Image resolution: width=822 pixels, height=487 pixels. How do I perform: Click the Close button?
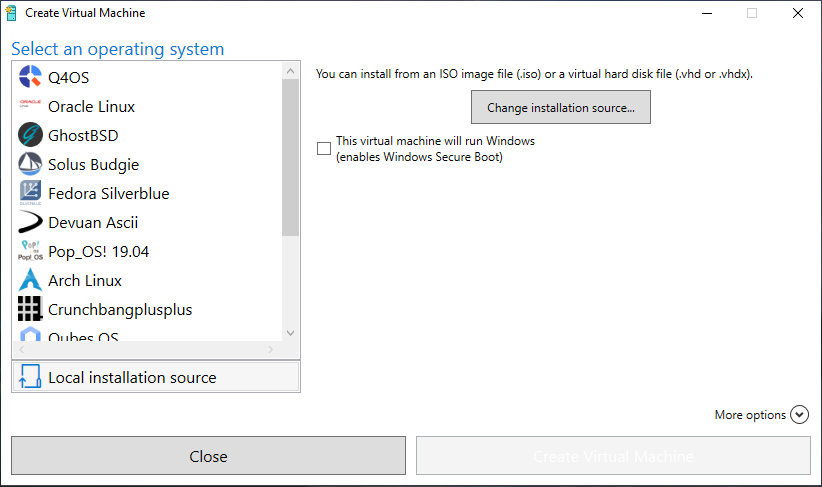(x=208, y=456)
